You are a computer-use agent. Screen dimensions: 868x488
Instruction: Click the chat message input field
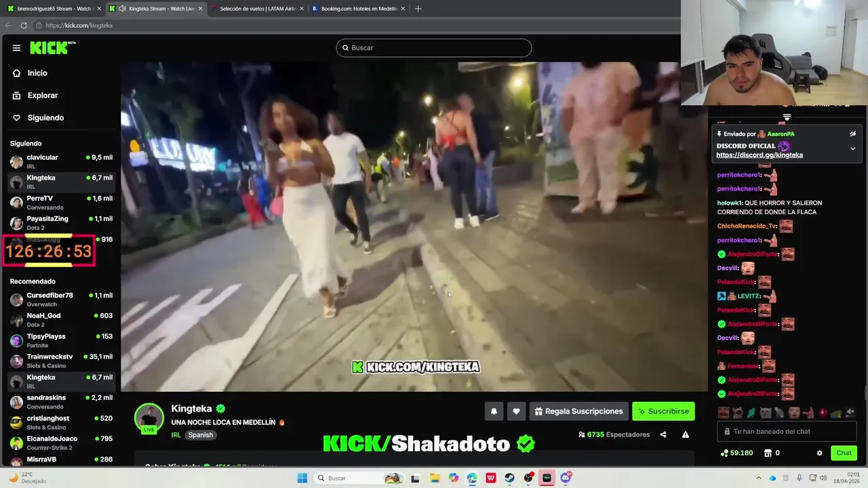787,432
